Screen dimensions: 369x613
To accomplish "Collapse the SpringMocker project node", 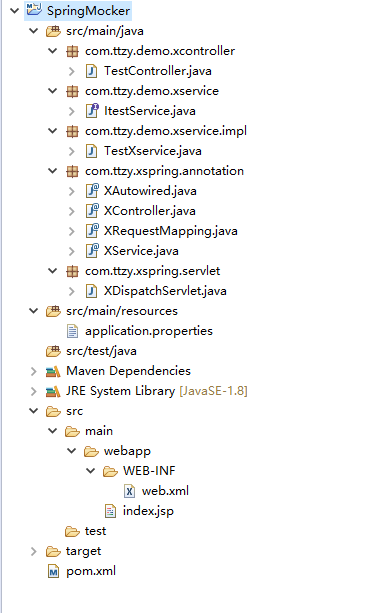I will [x=14, y=11].
